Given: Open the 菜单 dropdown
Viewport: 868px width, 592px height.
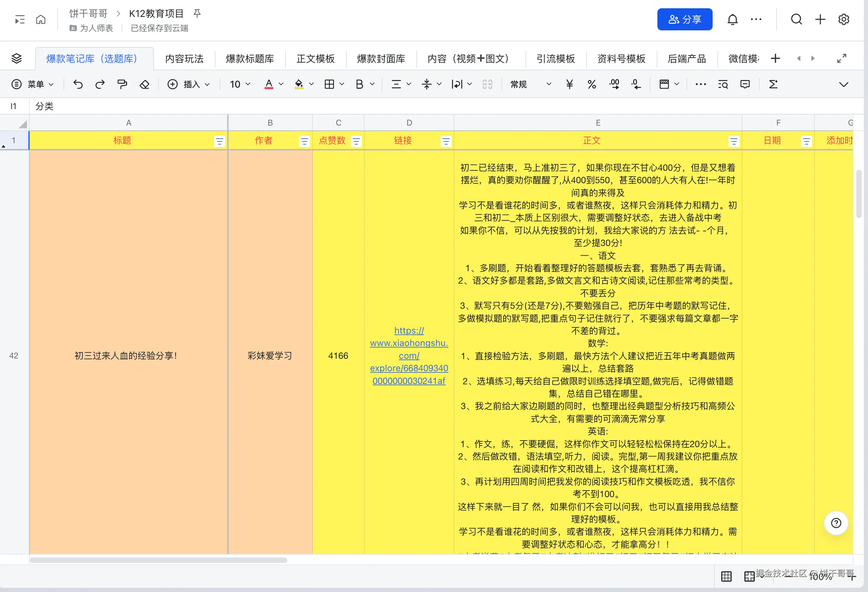Looking at the screenshot, I should [x=33, y=85].
